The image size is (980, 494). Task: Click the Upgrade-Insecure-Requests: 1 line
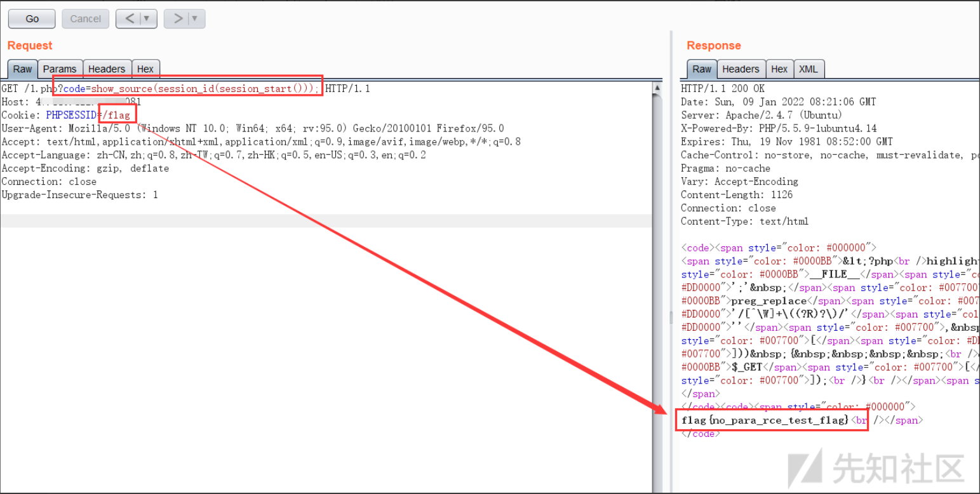[79, 195]
